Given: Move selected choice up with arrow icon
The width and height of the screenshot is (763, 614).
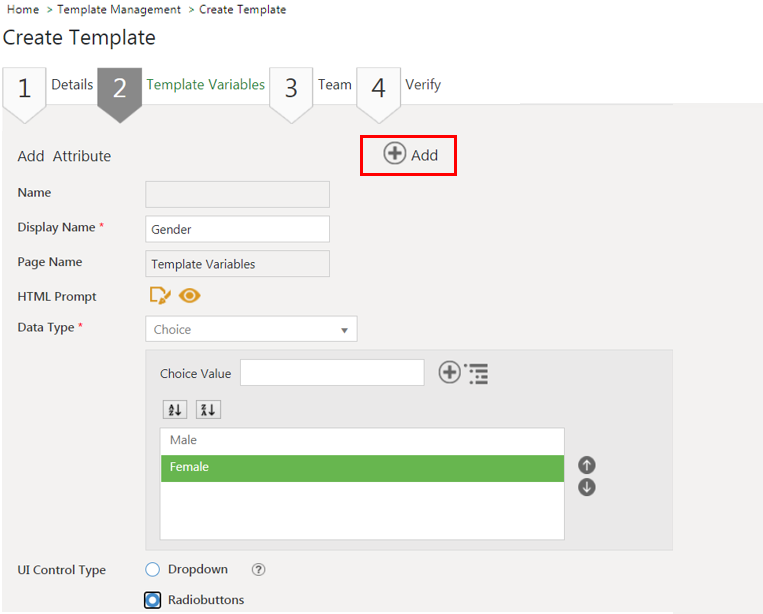Looking at the screenshot, I should pyautogui.click(x=587, y=465).
